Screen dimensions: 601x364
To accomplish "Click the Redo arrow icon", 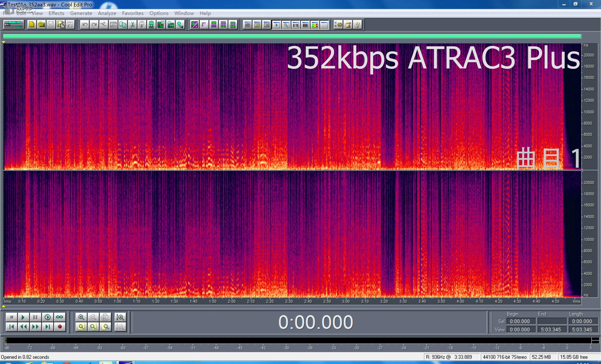I will tap(94, 25).
